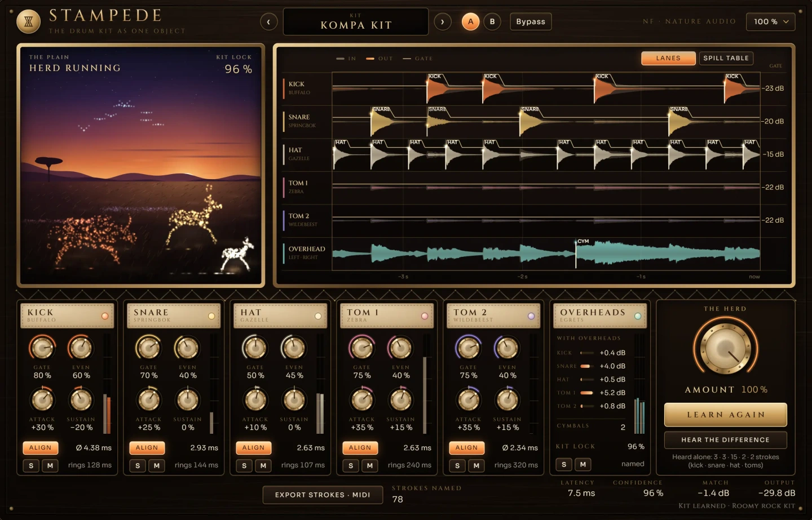This screenshot has width=812, height=520.
Task: Click the Herd Running animation display
Action: (141, 165)
